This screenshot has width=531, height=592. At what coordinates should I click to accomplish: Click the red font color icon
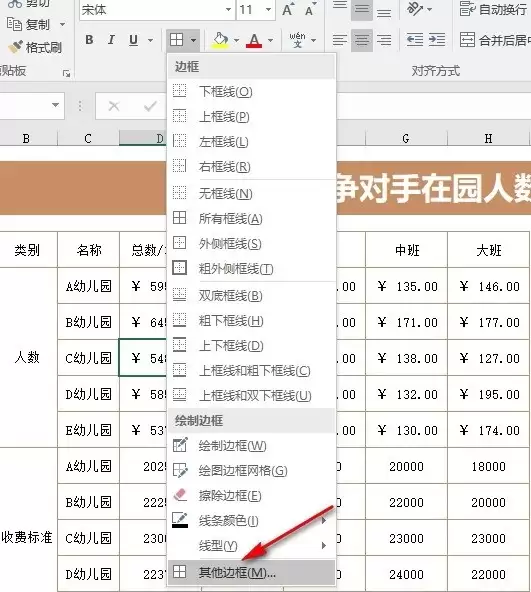[x=254, y=40]
